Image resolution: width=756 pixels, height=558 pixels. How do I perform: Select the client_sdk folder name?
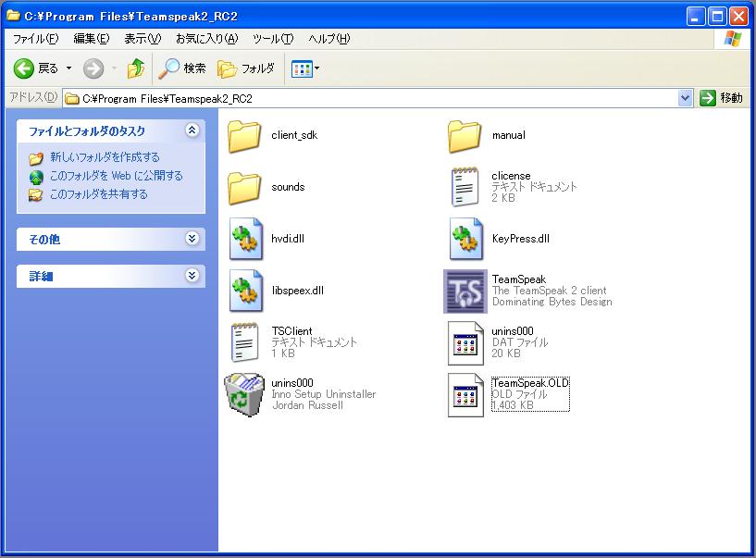click(294, 135)
